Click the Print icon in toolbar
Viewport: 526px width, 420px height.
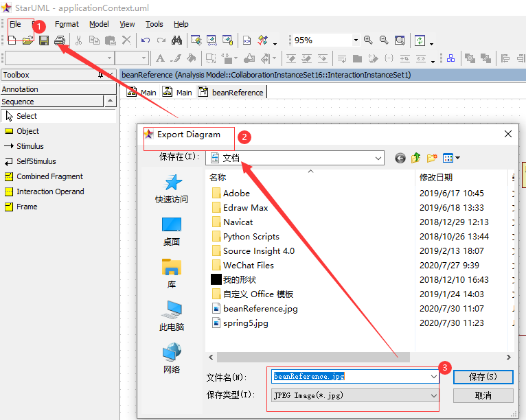[60, 40]
